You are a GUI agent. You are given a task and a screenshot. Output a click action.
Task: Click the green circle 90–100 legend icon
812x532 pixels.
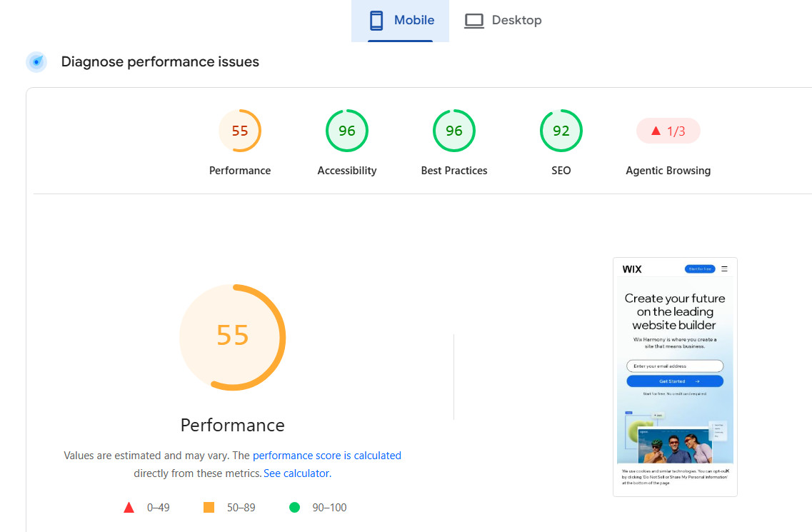(x=295, y=508)
